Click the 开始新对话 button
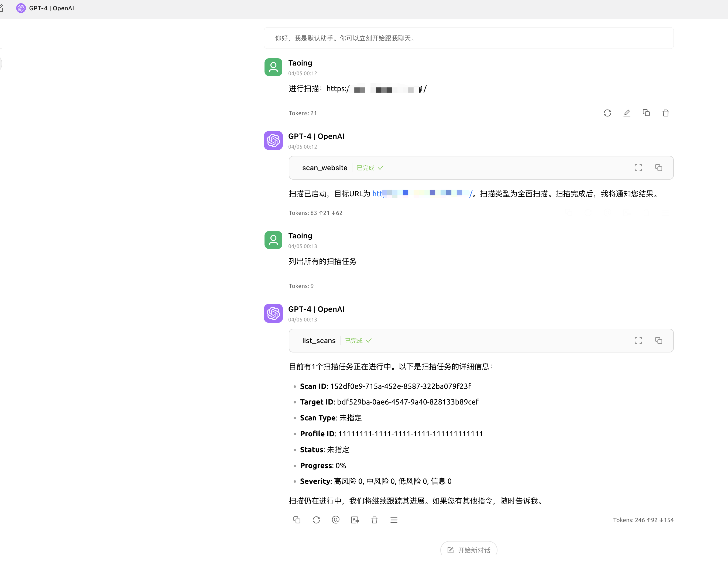The image size is (728, 562). pos(468,550)
